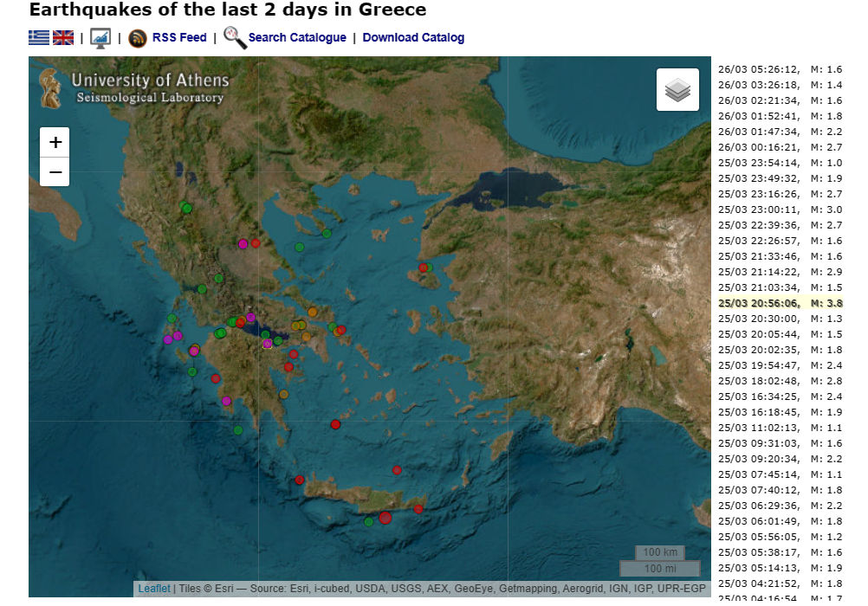
Task: Open the RSS Feed link
Action: (x=179, y=37)
